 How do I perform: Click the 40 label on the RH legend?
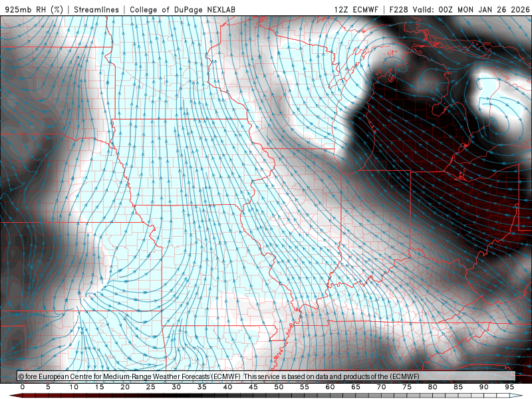(227, 387)
